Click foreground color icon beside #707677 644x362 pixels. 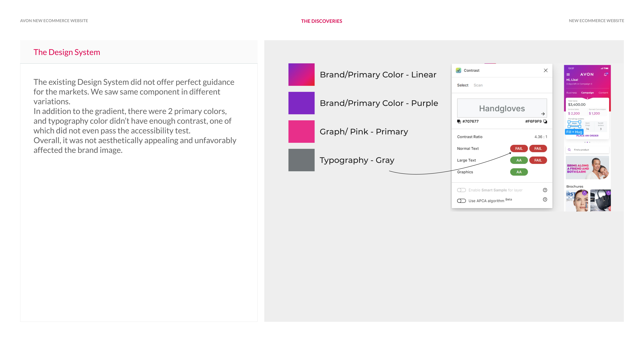pos(459,121)
